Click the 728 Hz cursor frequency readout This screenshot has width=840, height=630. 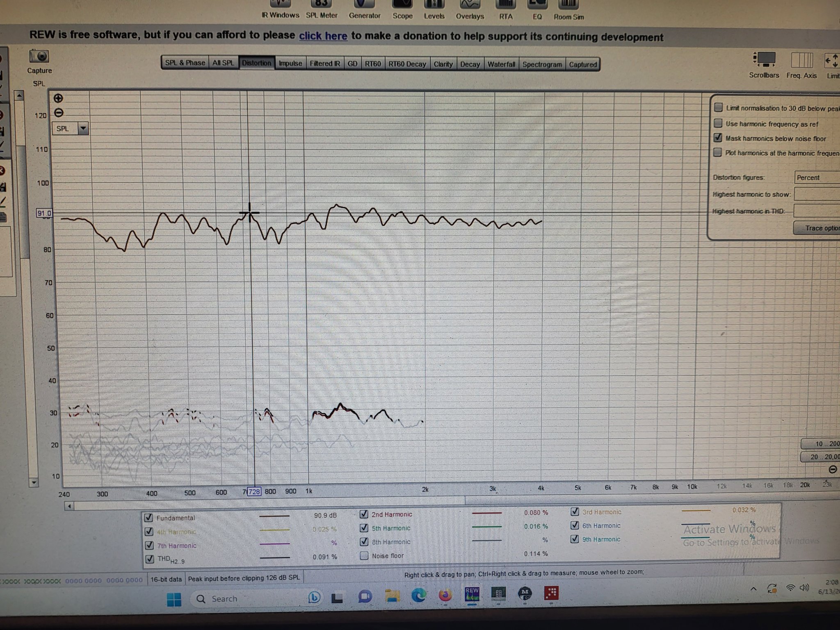click(254, 491)
